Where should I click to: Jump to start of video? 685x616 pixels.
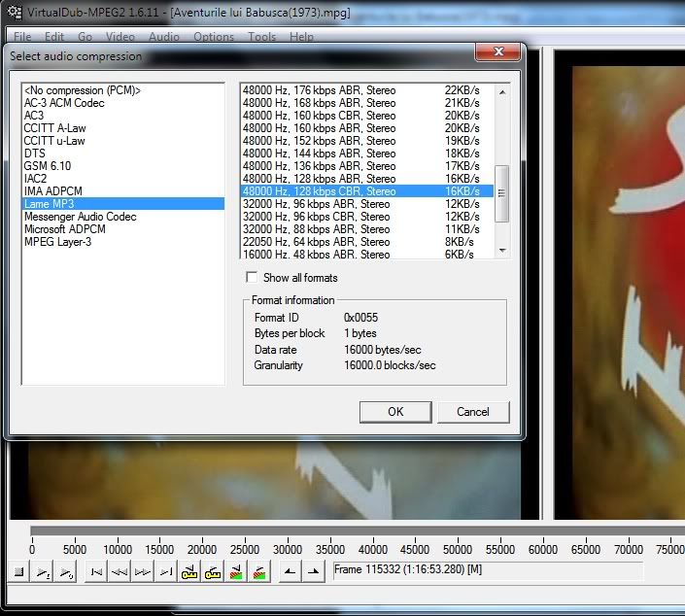tap(96, 572)
